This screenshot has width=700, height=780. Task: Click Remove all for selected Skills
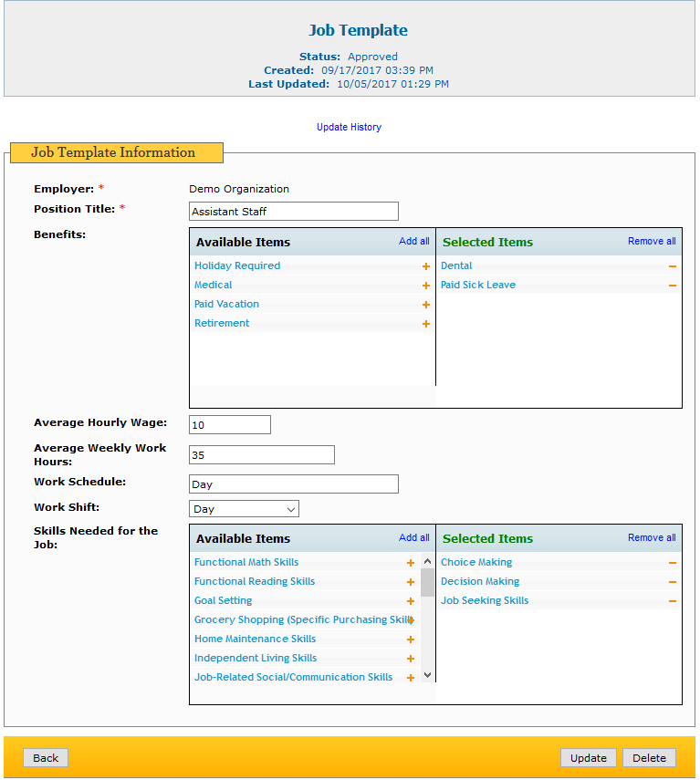click(652, 537)
